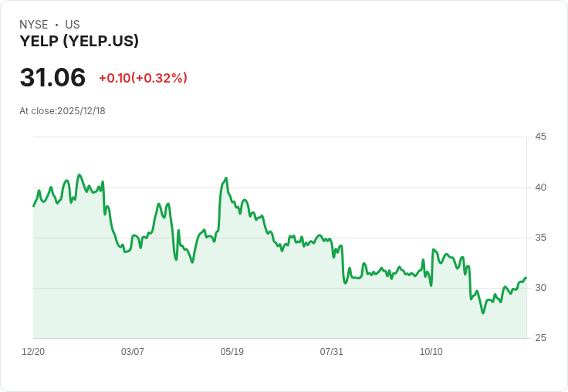Screen dimensions: 568x392
Task: Select the 10/10 date on time axis
Action: (431, 352)
